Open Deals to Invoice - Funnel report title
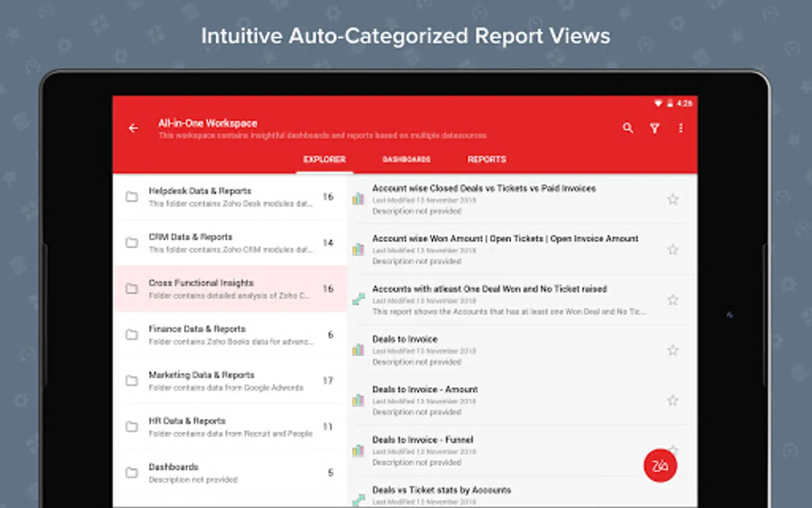812x508 pixels. point(423,440)
